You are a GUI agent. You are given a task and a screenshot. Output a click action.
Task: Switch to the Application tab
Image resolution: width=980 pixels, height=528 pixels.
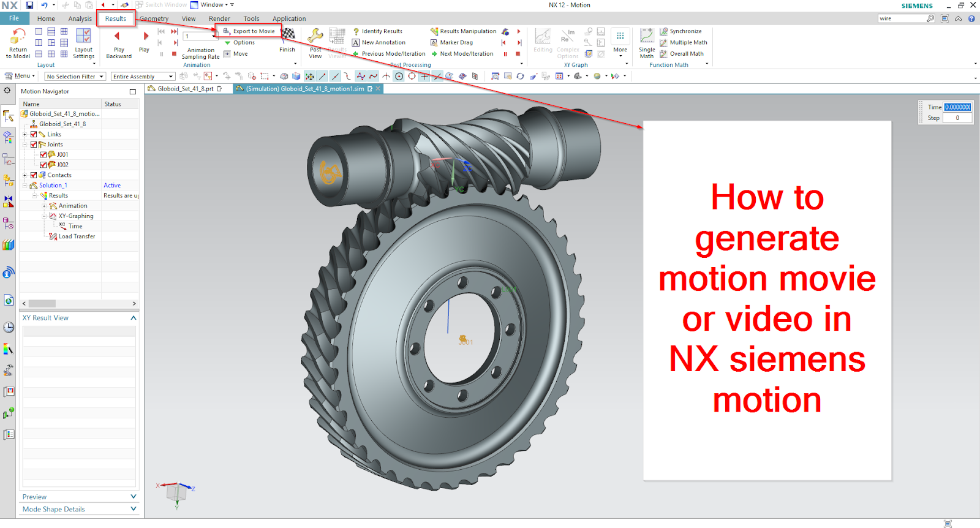(289, 18)
